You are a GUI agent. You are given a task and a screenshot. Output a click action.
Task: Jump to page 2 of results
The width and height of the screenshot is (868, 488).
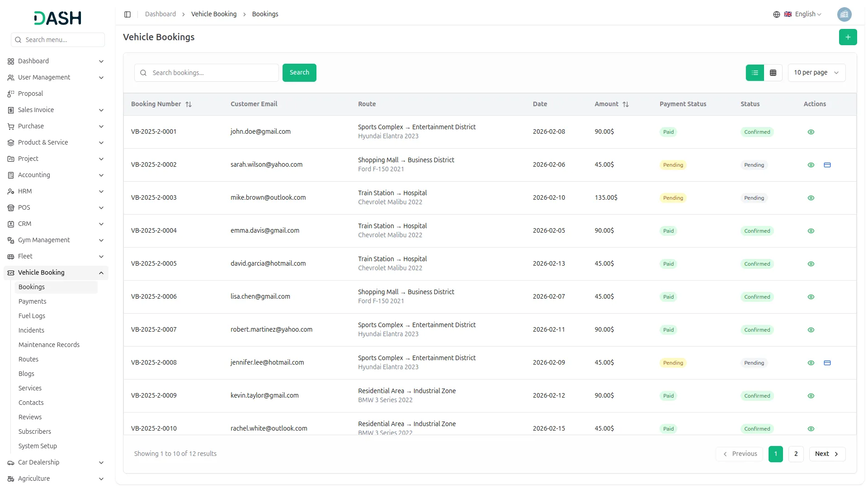coord(796,454)
